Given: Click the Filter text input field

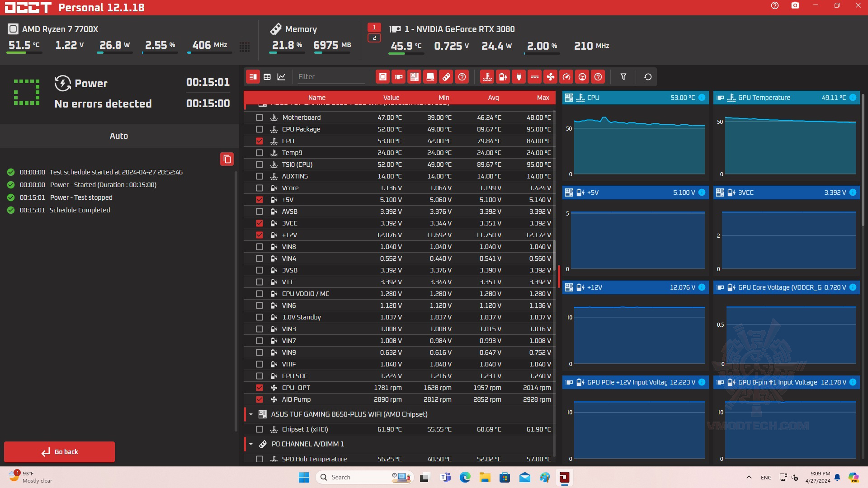Looking at the screenshot, I should click(330, 77).
